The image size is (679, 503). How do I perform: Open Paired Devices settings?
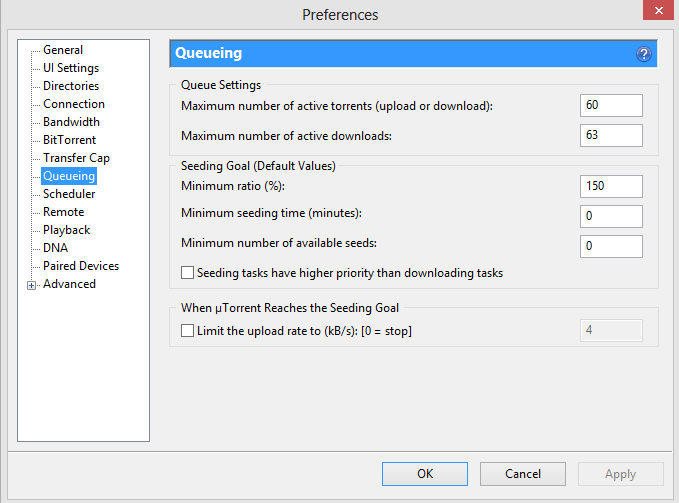tap(81, 266)
